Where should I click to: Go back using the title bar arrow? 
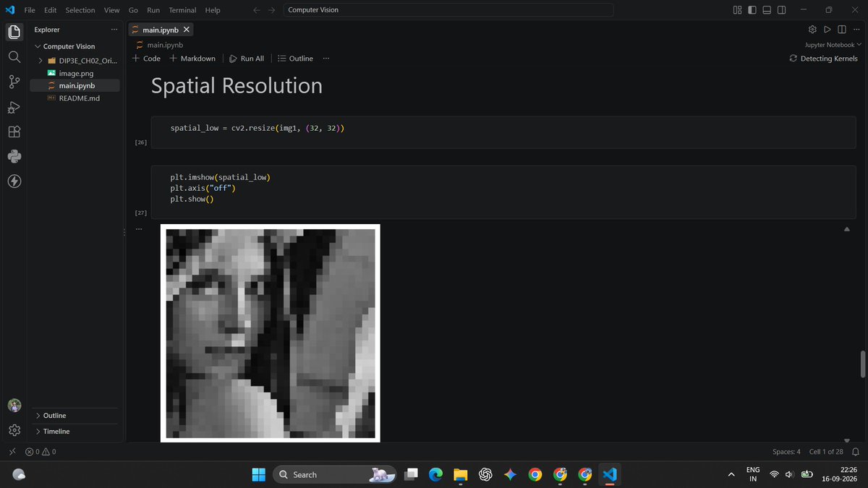point(257,10)
